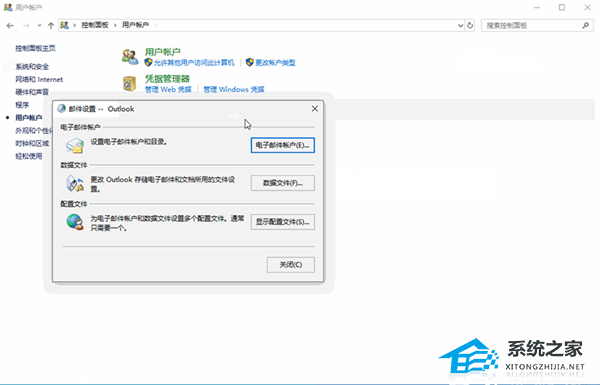Focus the 搜索控制面板 search field

tap(532, 26)
